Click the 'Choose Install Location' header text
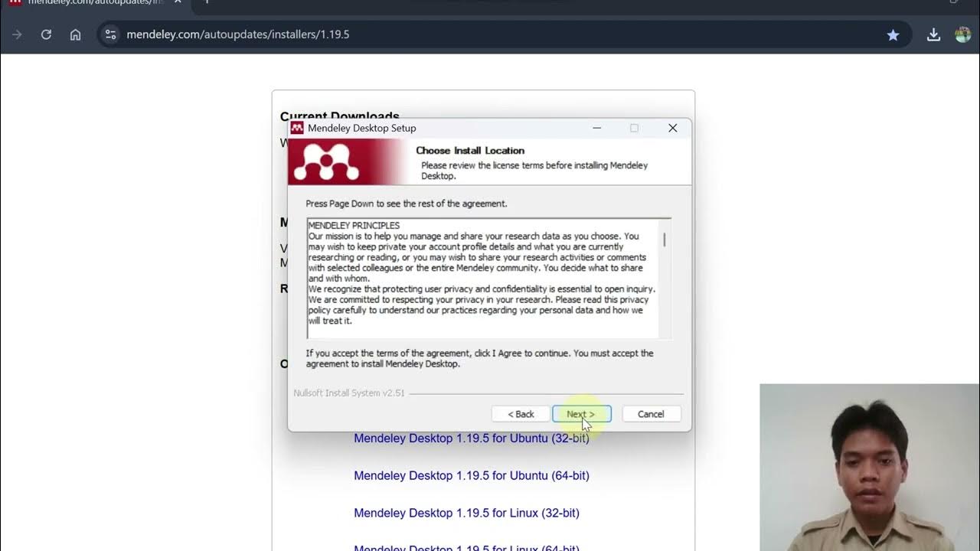 pyautogui.click(x=470, y=151)
